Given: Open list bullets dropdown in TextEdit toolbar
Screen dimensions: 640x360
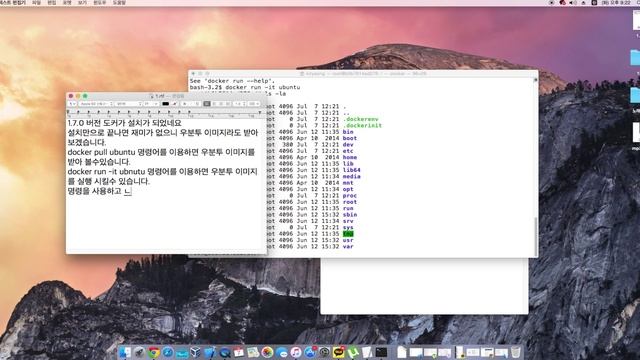Looking at the screenshot, I should pos(253,104).
